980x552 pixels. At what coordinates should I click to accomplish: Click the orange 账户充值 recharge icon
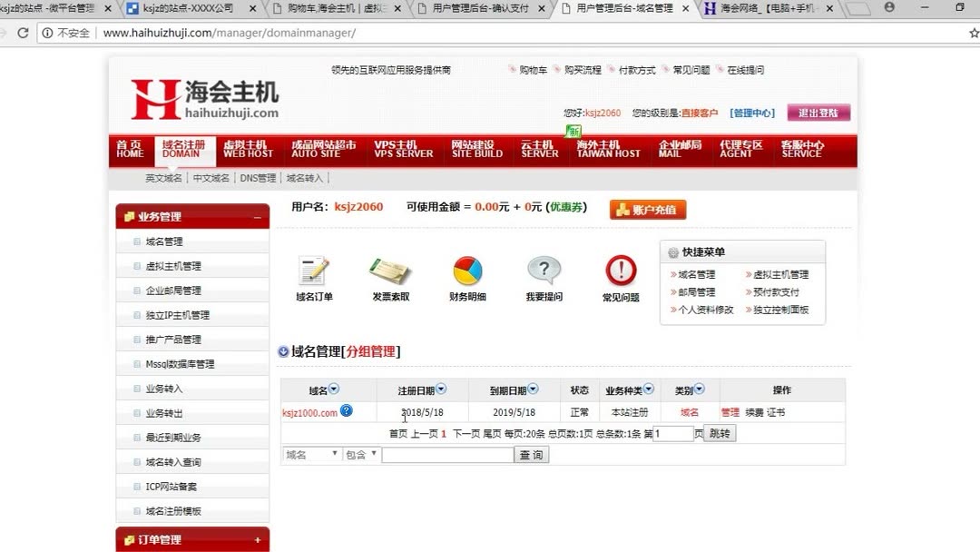click(x=647, y=208)
